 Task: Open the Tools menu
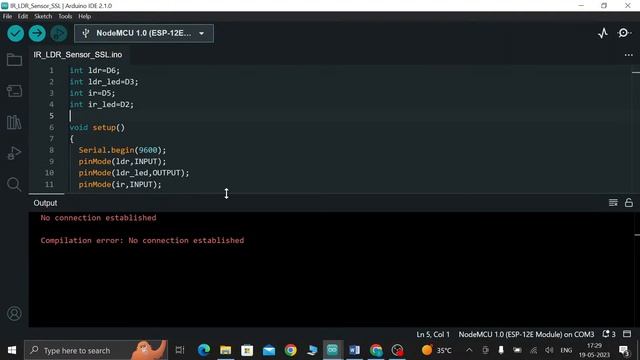[65, 16]
